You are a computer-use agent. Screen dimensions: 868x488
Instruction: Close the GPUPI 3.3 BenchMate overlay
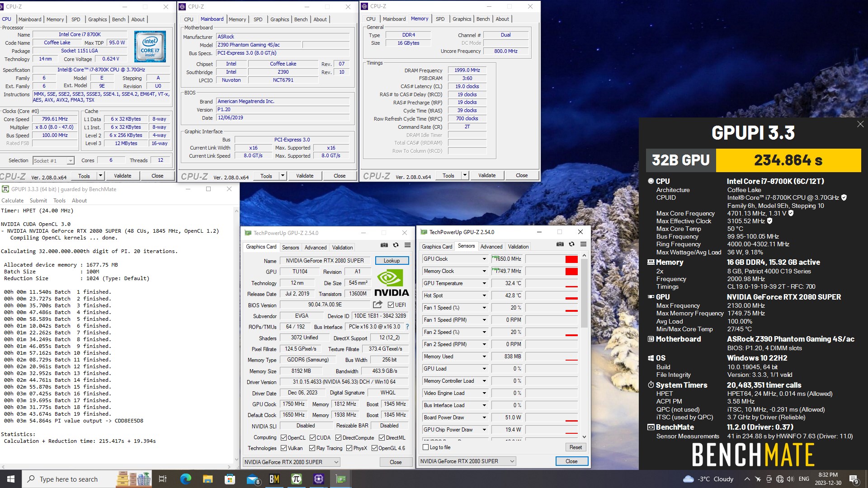coord(860,124)
